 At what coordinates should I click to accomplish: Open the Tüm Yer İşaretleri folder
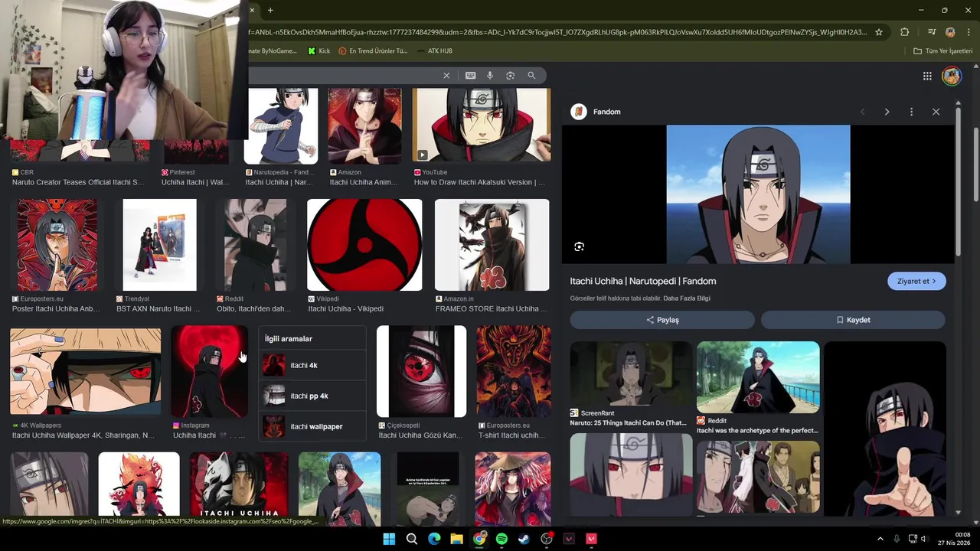(943, 51)
